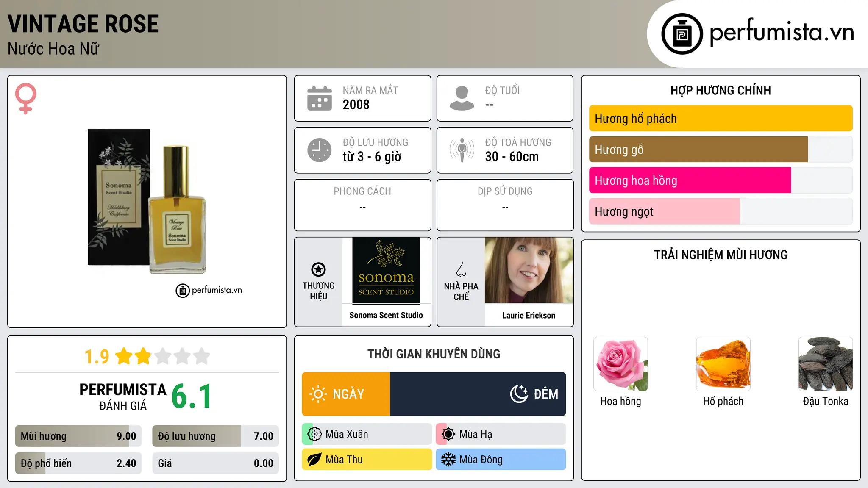Choose the Mùa Hạ season bar
868x488 pixels.
[x=501, y=434]
